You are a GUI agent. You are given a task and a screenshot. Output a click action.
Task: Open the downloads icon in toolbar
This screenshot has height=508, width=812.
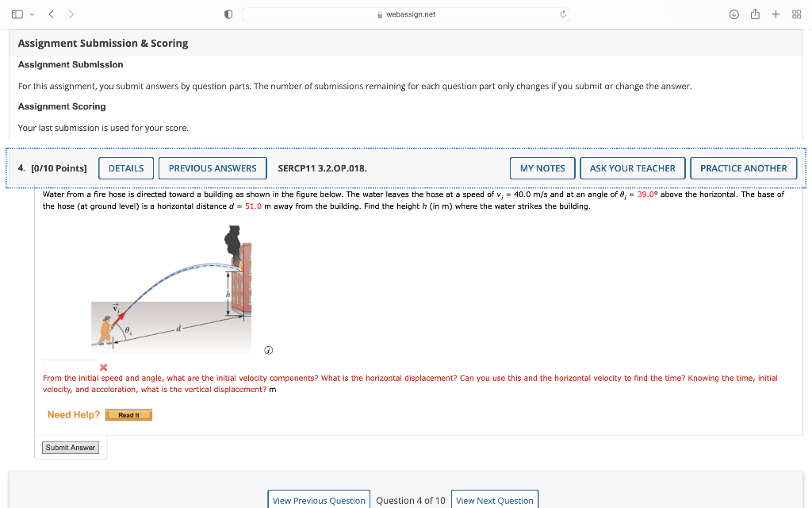pos(733,13)
